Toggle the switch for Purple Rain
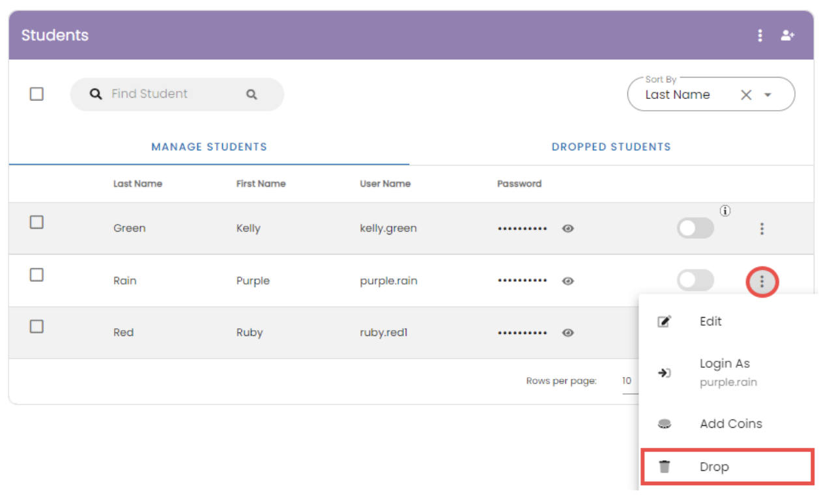Viewport: 821px width, 504px height. (x=695, y=281)
